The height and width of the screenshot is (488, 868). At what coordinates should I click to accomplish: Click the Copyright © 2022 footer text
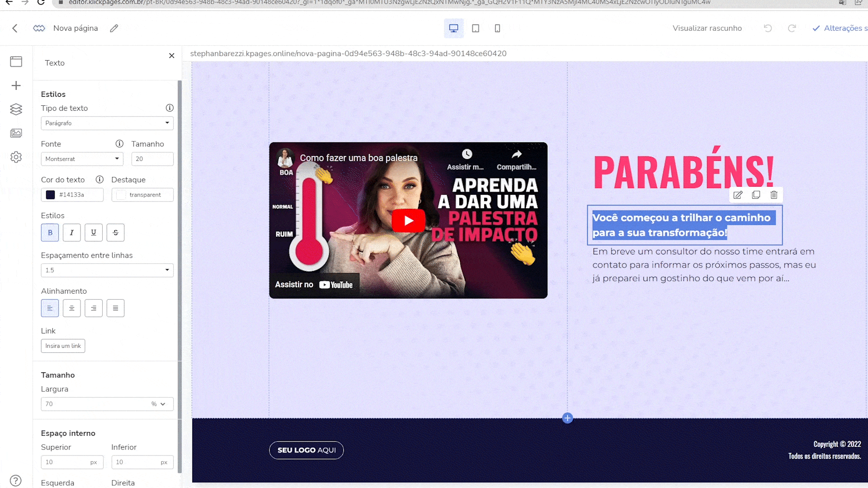(837, 444)
